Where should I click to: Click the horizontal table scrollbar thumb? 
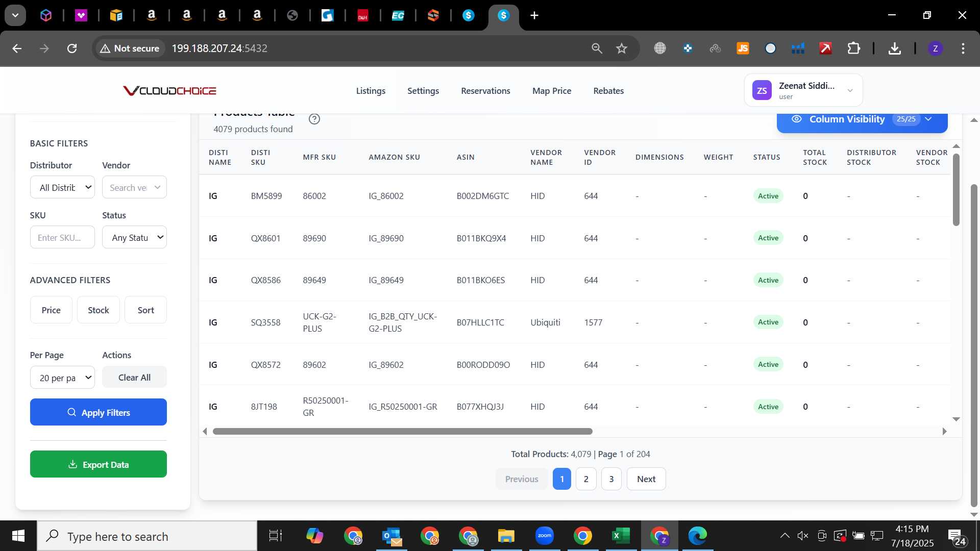(402, 432)
